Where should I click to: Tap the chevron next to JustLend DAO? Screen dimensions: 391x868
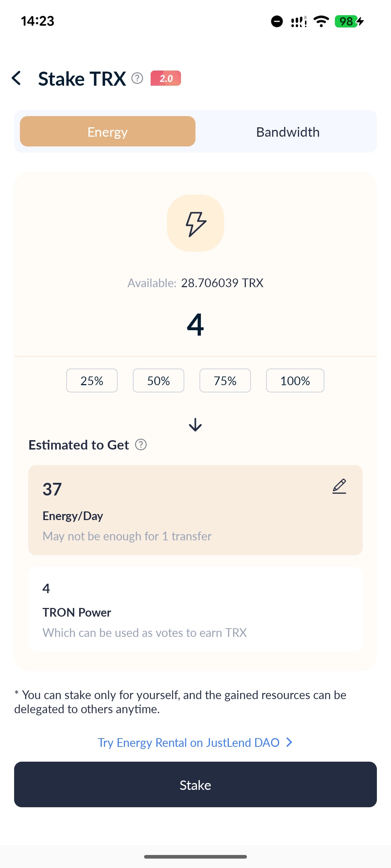point(289,743)
